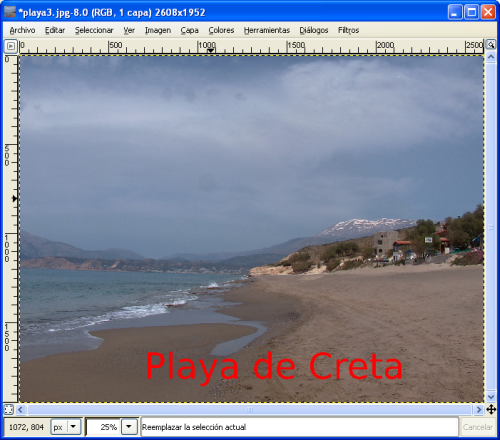
Task: Open the image menu triangle button at ruler corner
Action: click(11, 46)
